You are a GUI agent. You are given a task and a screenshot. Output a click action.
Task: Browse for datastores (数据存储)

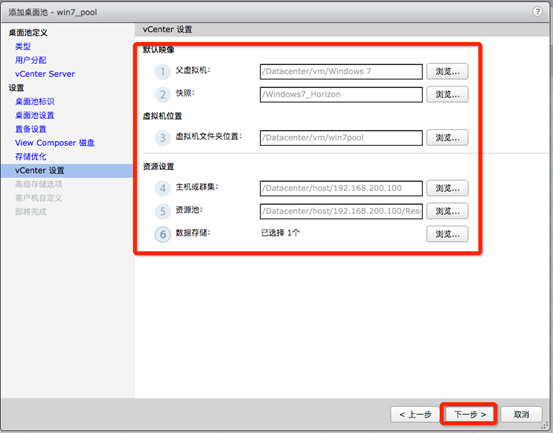[x=447, y=234]
